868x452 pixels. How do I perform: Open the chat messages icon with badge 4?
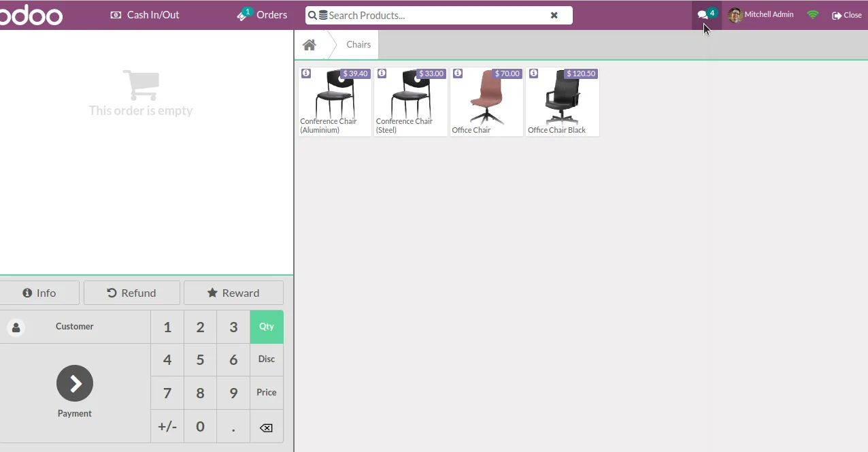coord(707,14)
